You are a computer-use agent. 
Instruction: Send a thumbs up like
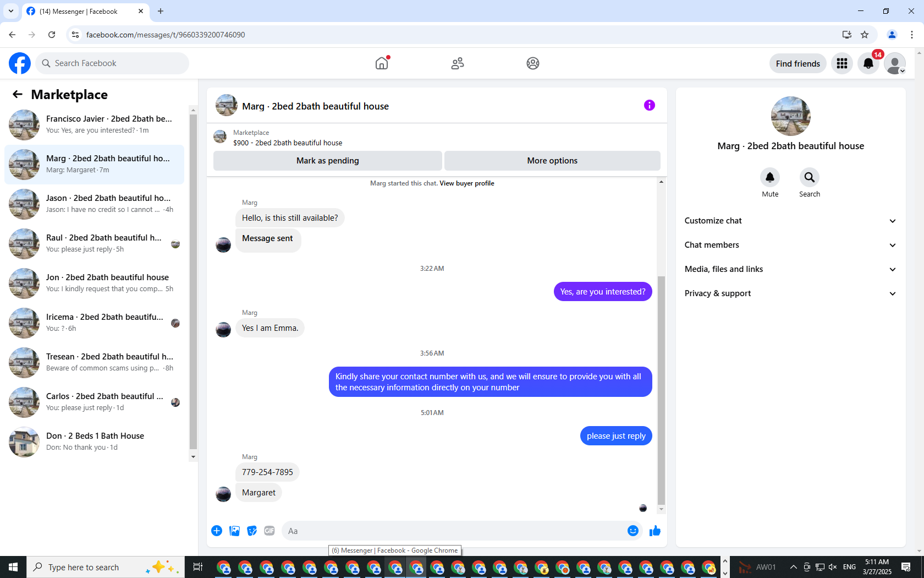pyautogui.click(x=655, y=531)
